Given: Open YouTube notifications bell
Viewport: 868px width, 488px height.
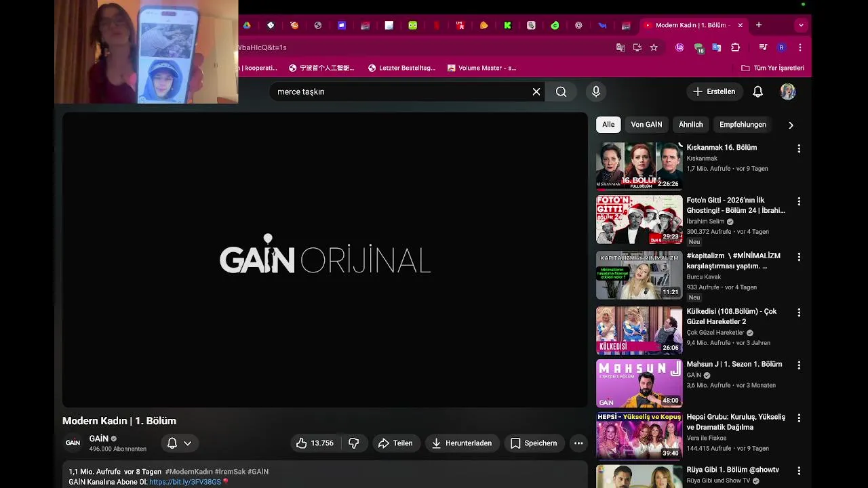Looking at the screenshot, I should pos(758,91).
